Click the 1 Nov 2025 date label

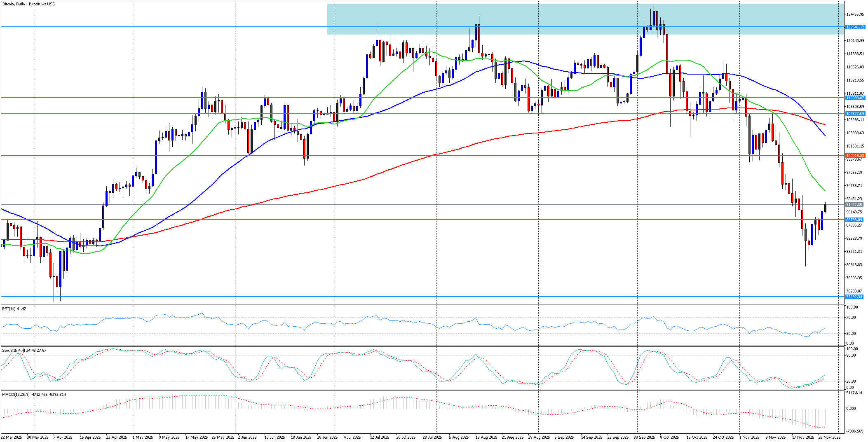[749, 437]
